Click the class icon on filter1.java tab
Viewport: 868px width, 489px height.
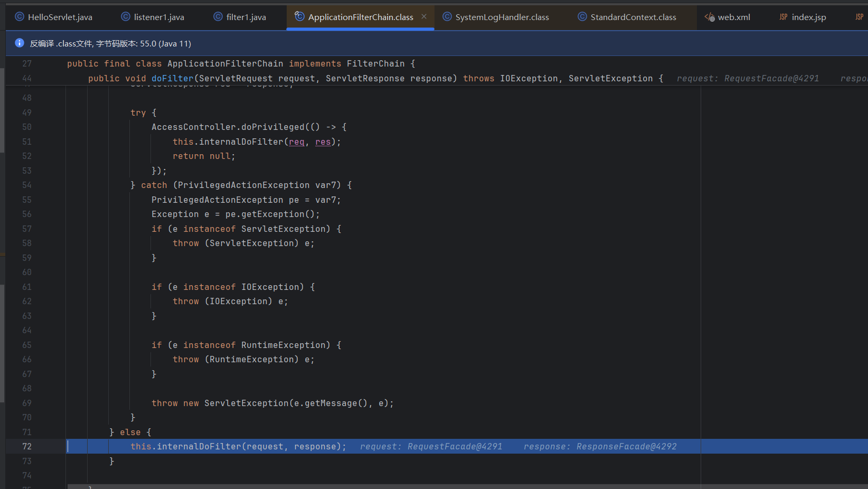(218, 17)
